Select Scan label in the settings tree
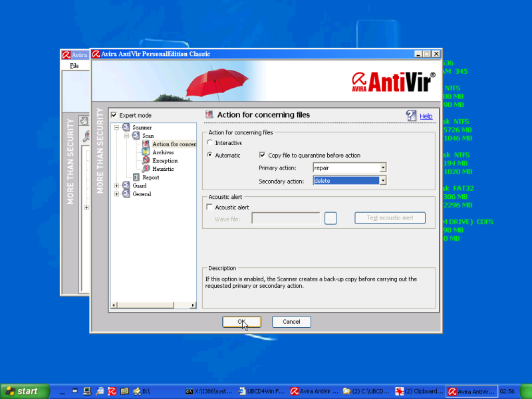The height and width of the screenshot is (399, 532). tap(148, 136)
